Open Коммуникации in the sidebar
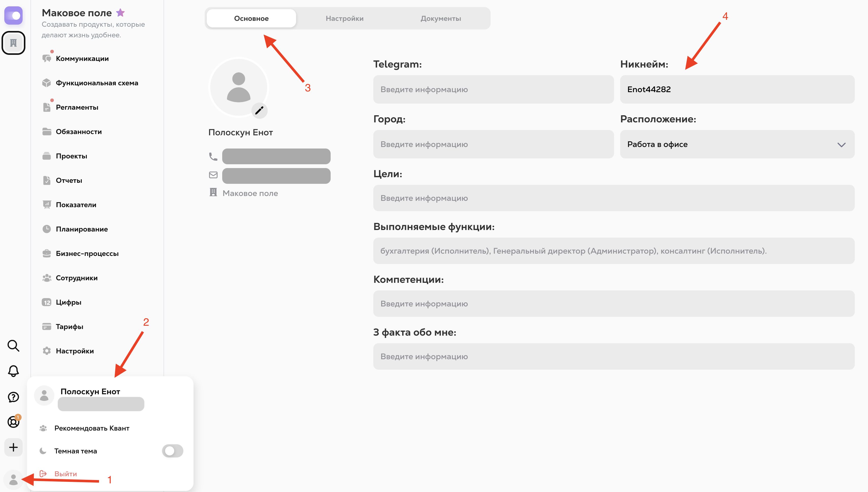Viewport: 868px width, 492px height. (x=82, y=58)
